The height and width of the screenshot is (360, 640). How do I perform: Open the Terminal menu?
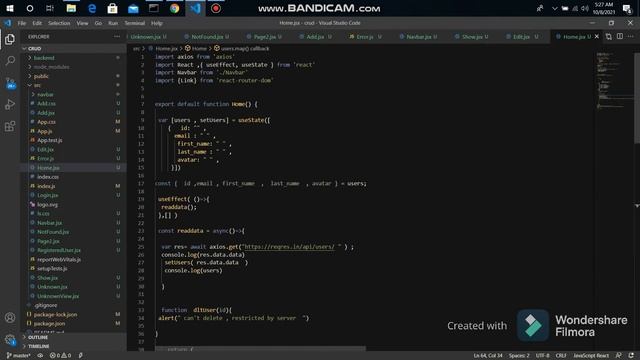pyautogui.click(x=135, y=23)
